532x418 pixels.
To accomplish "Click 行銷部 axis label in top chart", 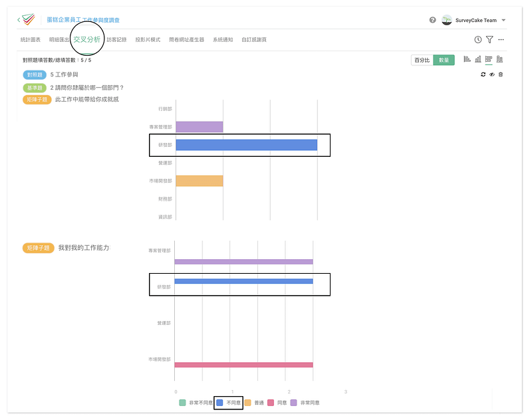I will pyautogui.click(x=165, y=109).
